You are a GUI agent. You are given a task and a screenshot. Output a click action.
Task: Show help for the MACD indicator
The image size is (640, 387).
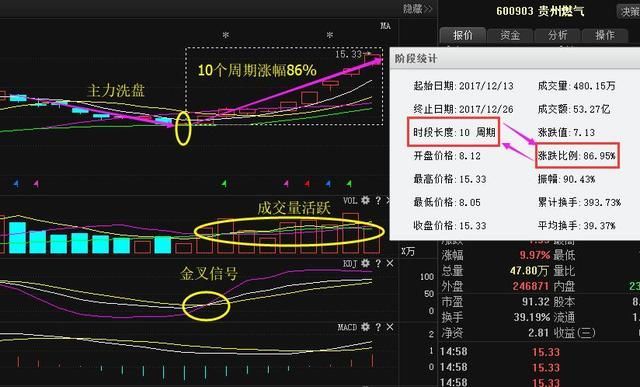pyautogui.click(x=378, y=327)
